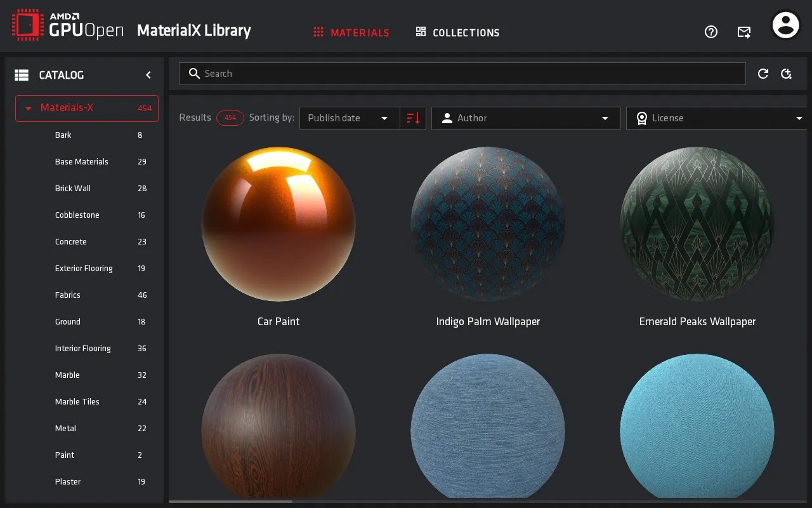This screenshot has height=508, width=812.
Task: Click the catalog list icon
Action: click(x=22, y=75)
